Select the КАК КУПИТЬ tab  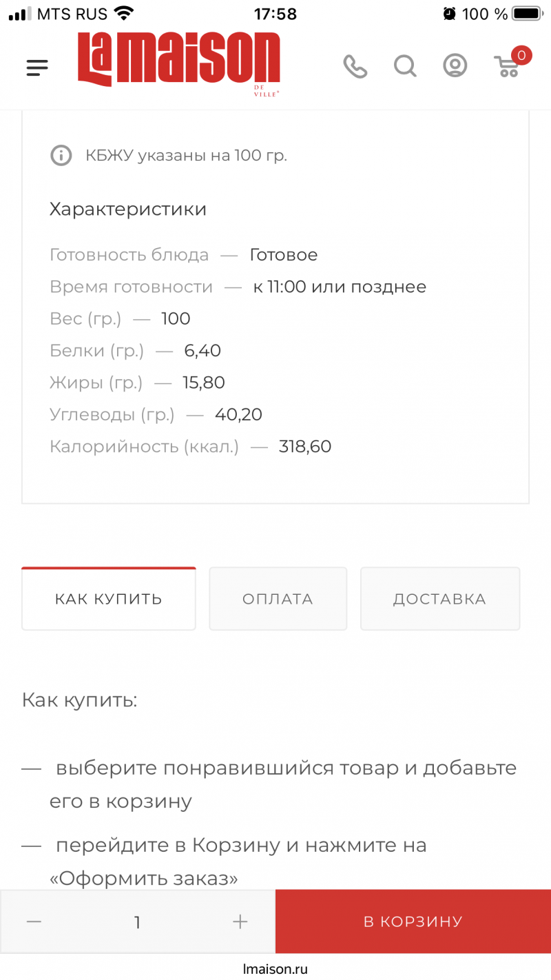point(109,599)
